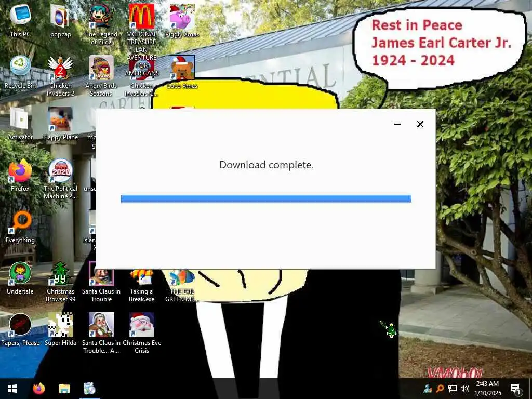Open the Action Center notifications icon
The height and width of the screenshot is (399, 532).
pyautogui.click(x=515, y=389)
